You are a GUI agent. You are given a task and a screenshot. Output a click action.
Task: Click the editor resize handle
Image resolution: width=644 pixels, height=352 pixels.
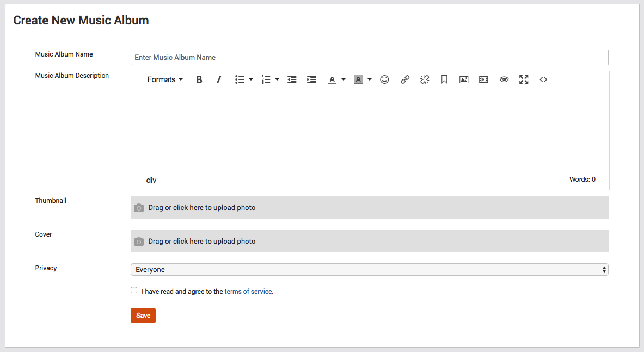coord(596,186)
